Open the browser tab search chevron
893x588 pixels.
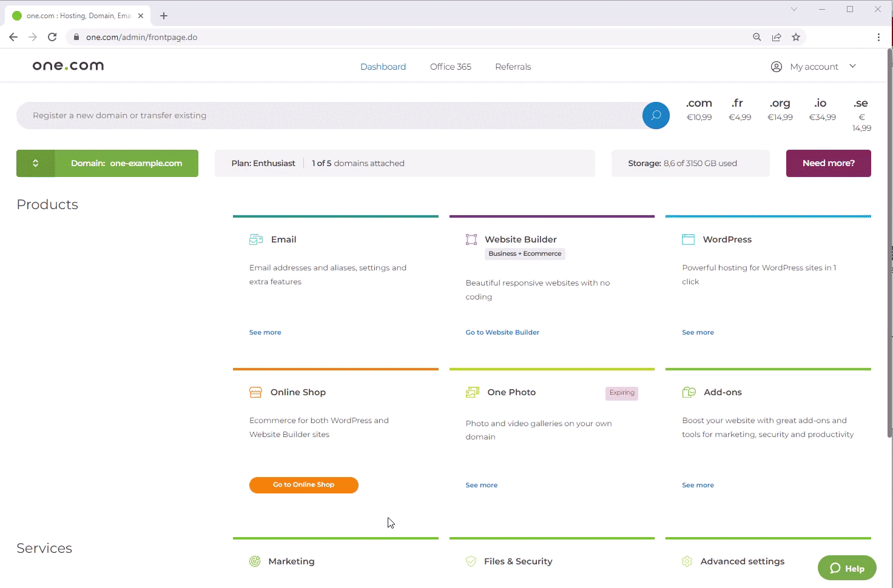pos(794,9)
